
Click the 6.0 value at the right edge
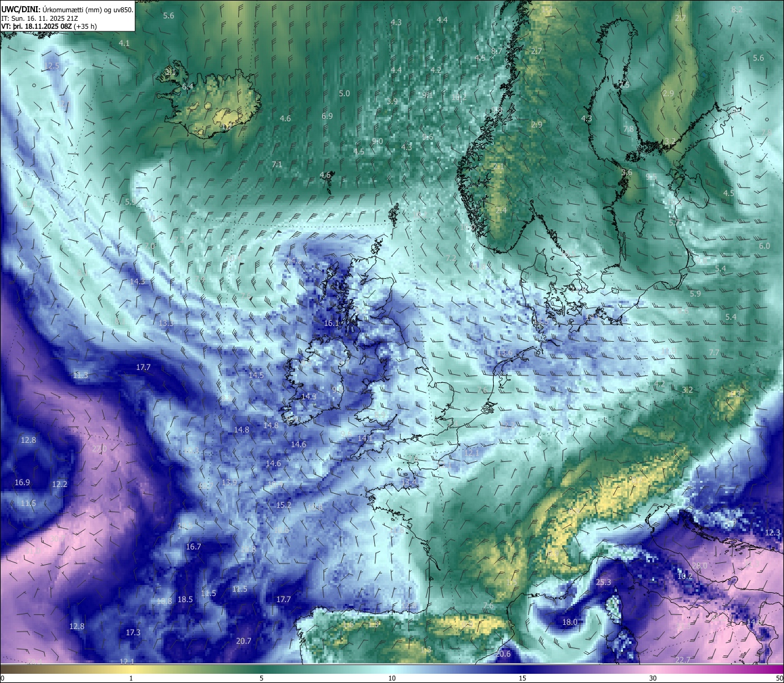764,246
